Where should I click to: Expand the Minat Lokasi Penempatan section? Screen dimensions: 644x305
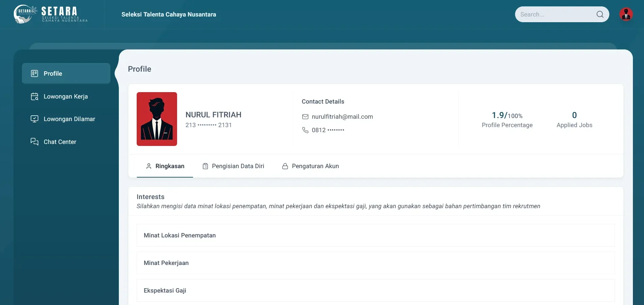(375, 235)
